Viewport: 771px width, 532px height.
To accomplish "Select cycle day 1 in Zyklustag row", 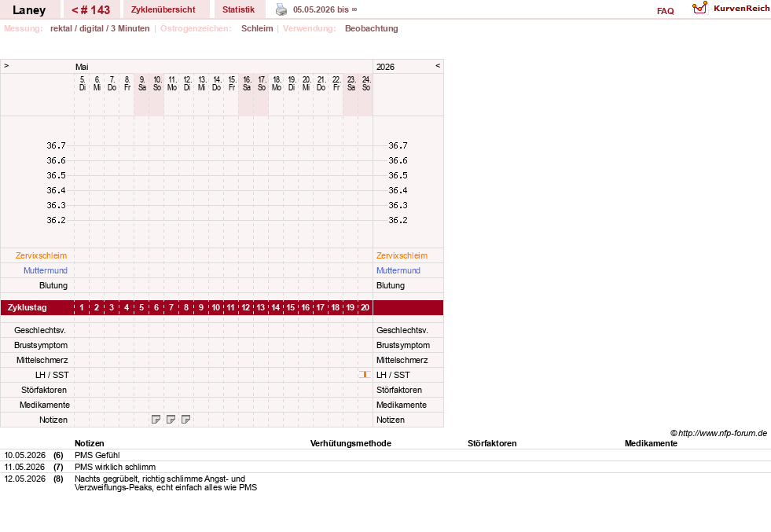I will (x=82, y=308).
